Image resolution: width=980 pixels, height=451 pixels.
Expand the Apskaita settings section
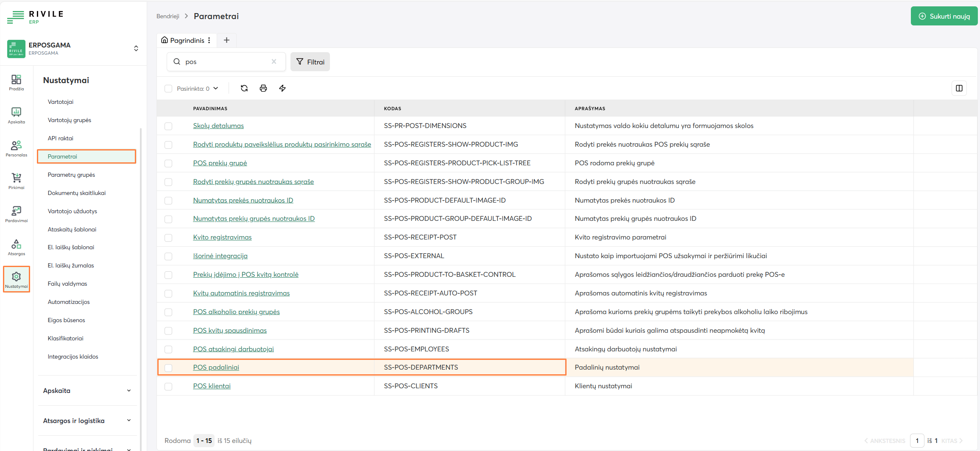point(87,390)
